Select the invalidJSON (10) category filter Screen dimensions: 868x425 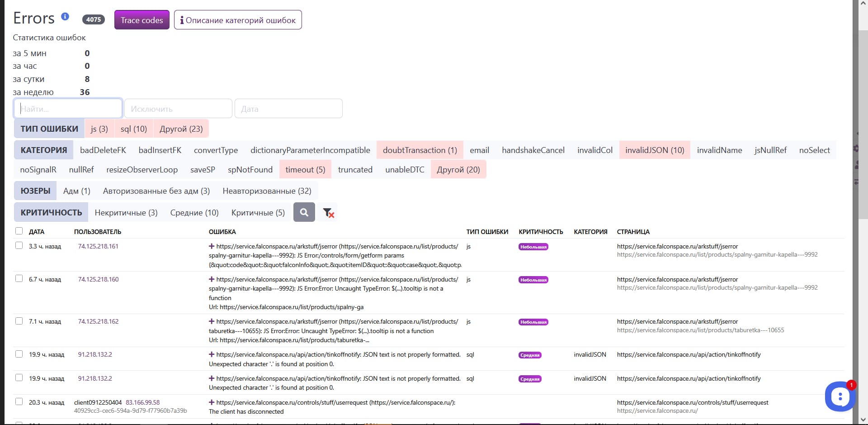coord(654,150)
